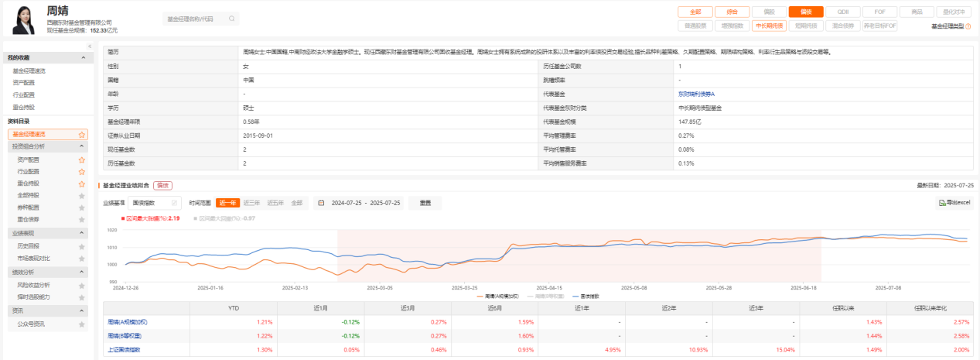Image resolution: width=980 pixels, height=360 pixels.
Task: Select the 偏股 fund type filter
Action: tap(769, 12)
